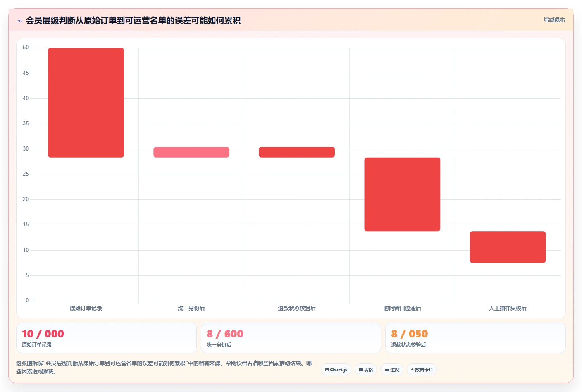The height and width of the screenshot is (392, 582).
Task: Click the chart title 会员层级判断 heading
Action: coord(133,20)
